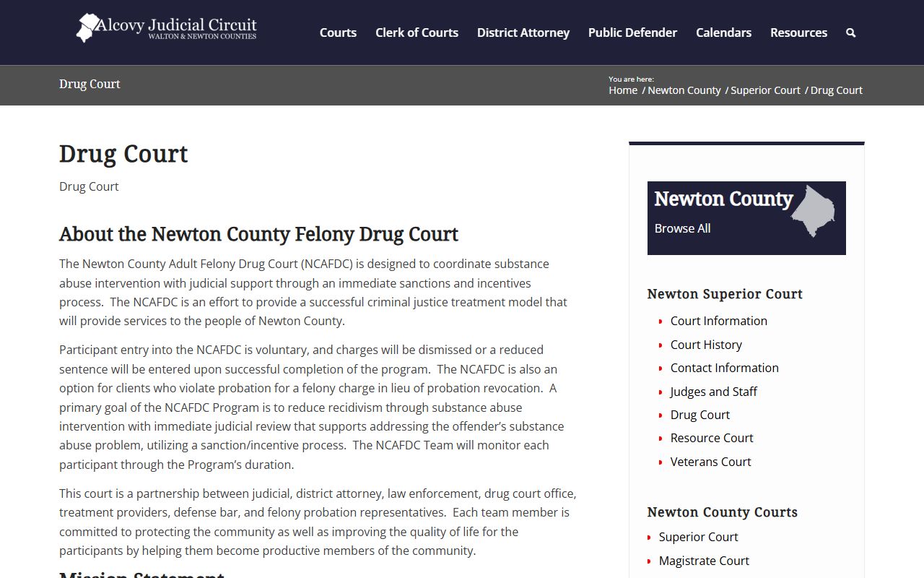This screenshot has height=578, width=924.
Task: Open Contact Information sidebar link
Action: [725, 368]
